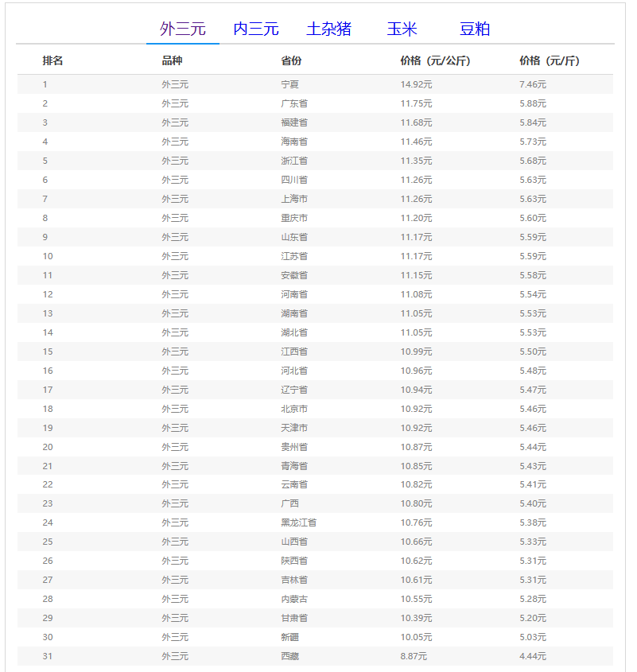Click the 内蒙古 province cell
The image size is (637, 672).
point(293,599)
